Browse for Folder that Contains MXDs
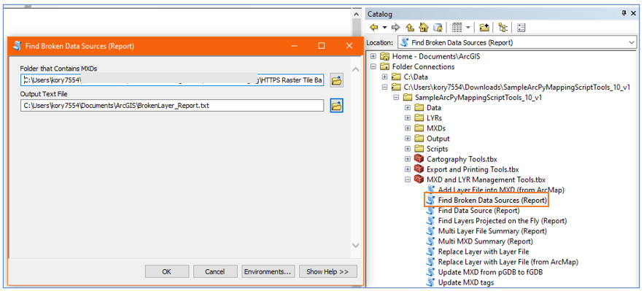Image resolution: width=644 pixels, height=291 pixels. point(337,80)
